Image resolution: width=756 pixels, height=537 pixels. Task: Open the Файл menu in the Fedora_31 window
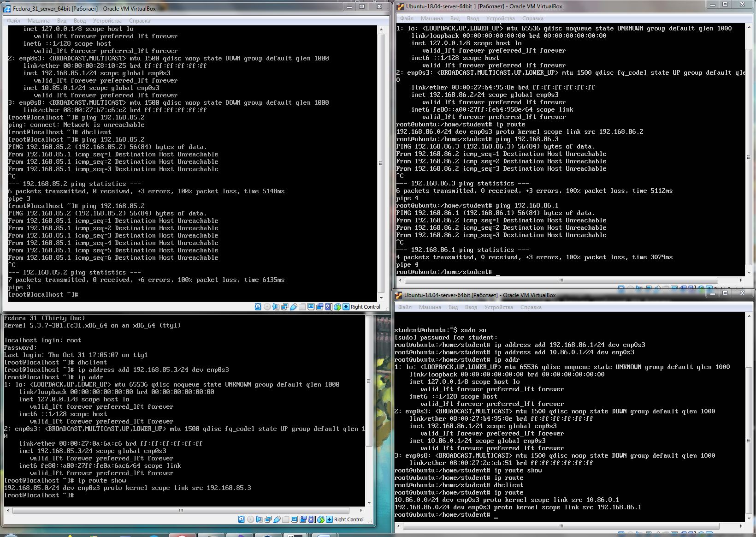click(x=13, y=21)
